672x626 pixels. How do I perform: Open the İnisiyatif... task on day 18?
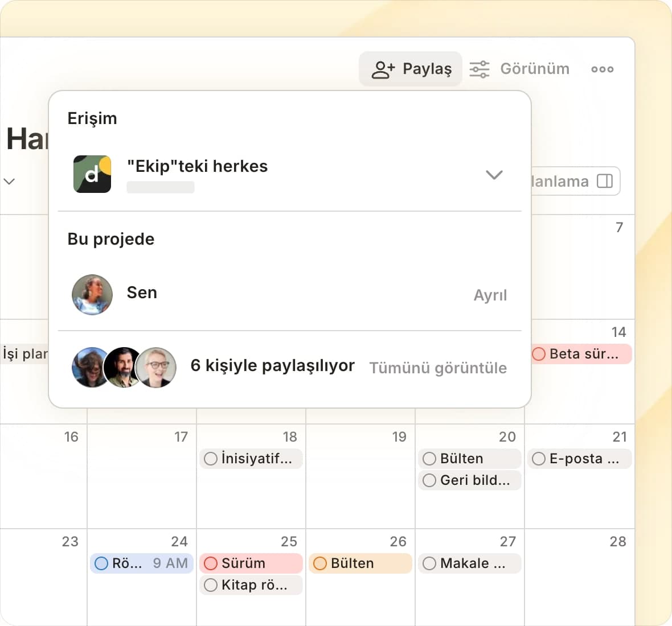(x=256, y=459)
